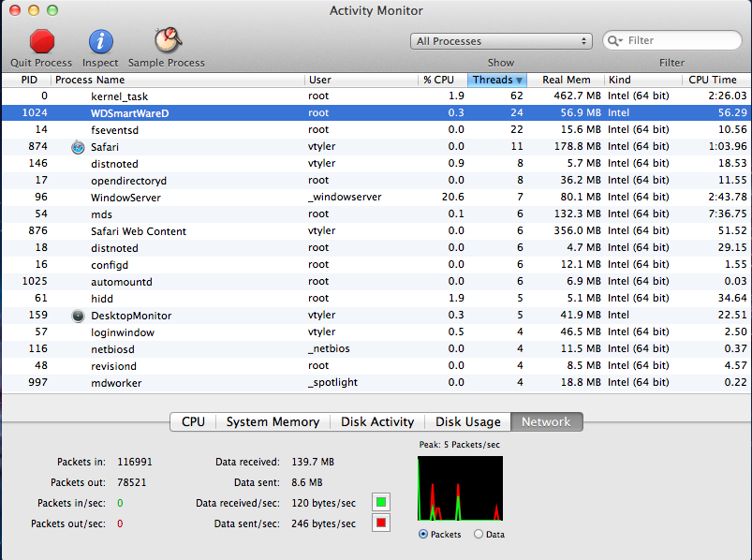Click the red Quit Process stop-sign icon
Image resolution: width=752 pixels, height=560 pixels.
42,41
